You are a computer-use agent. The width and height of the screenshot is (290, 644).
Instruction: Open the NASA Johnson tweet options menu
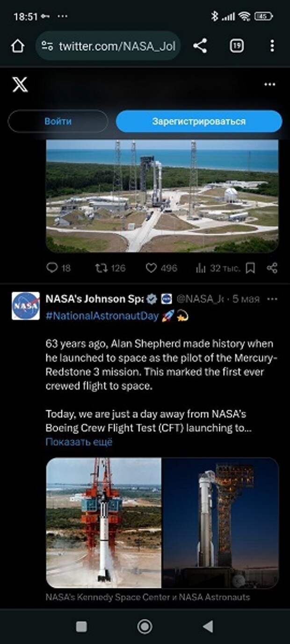pyautogui.click(x=272, y=299)
